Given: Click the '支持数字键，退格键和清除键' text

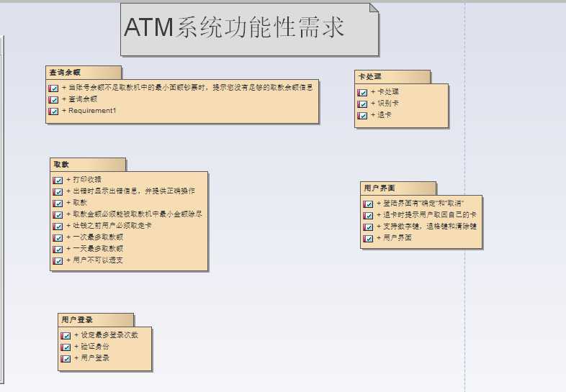Looking at the screenshot, I should click(x=430, y=227).
